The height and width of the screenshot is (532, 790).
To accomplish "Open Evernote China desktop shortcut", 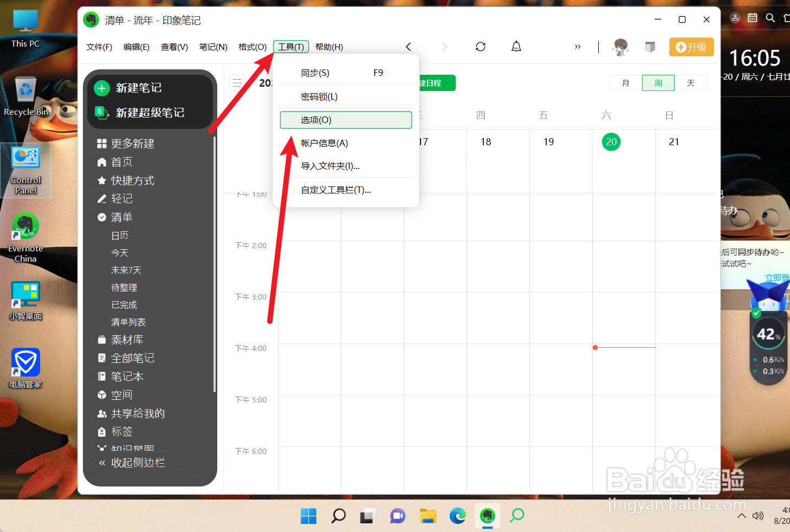I will (x=25, y=237).
